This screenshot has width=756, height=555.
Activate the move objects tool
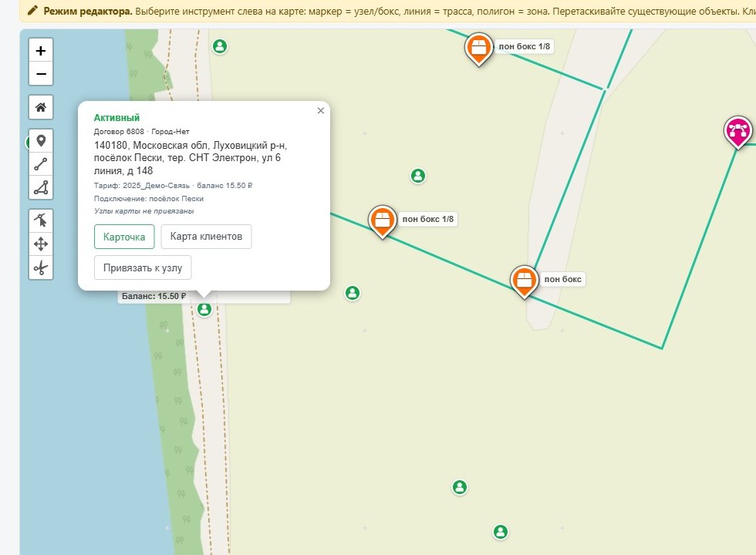41,244
